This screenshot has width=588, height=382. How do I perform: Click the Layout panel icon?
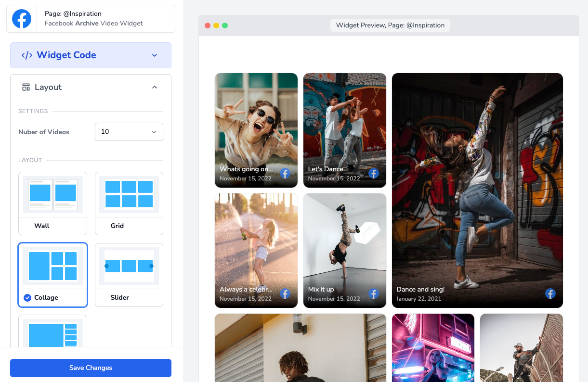26,87
